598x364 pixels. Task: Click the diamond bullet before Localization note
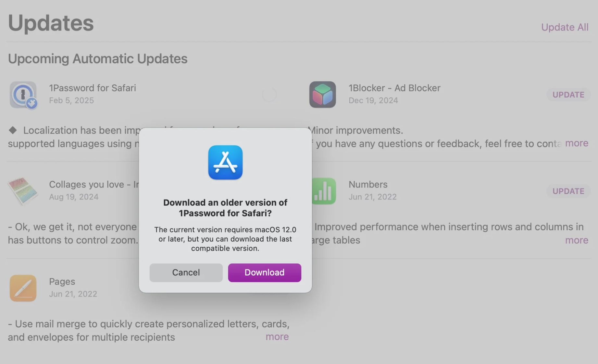[13, 130]
